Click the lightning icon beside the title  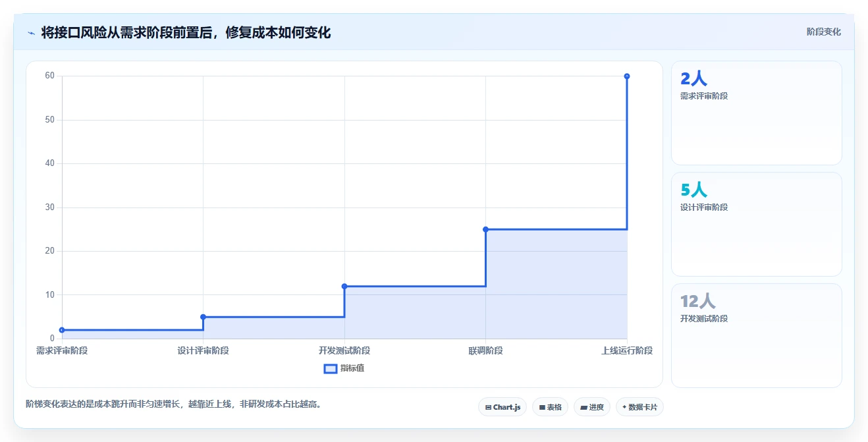31,32
